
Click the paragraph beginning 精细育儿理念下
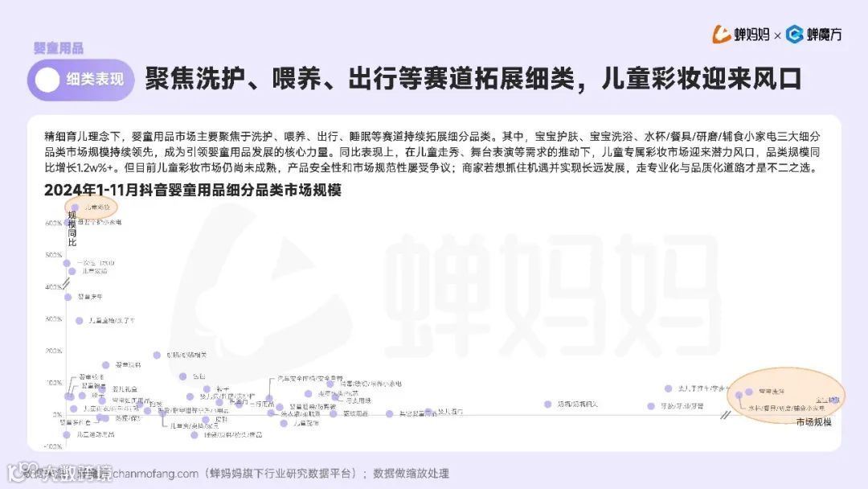coord(432,152)
